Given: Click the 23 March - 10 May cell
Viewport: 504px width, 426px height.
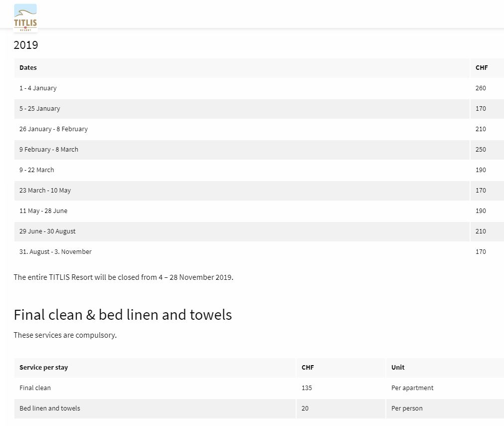Looking at the screenshot, I should point(45,191).
